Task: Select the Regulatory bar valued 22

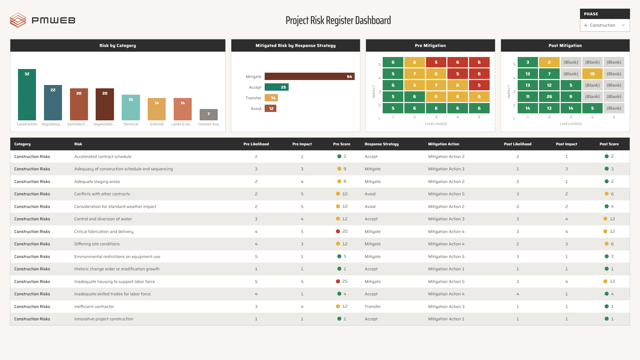Action: [x=53, y=102]
